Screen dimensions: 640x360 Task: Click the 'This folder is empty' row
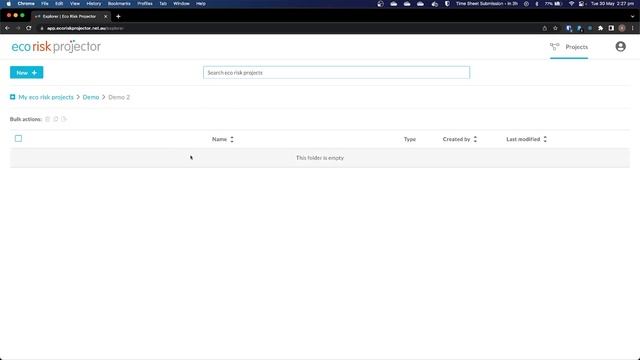[x=320, y=158]
